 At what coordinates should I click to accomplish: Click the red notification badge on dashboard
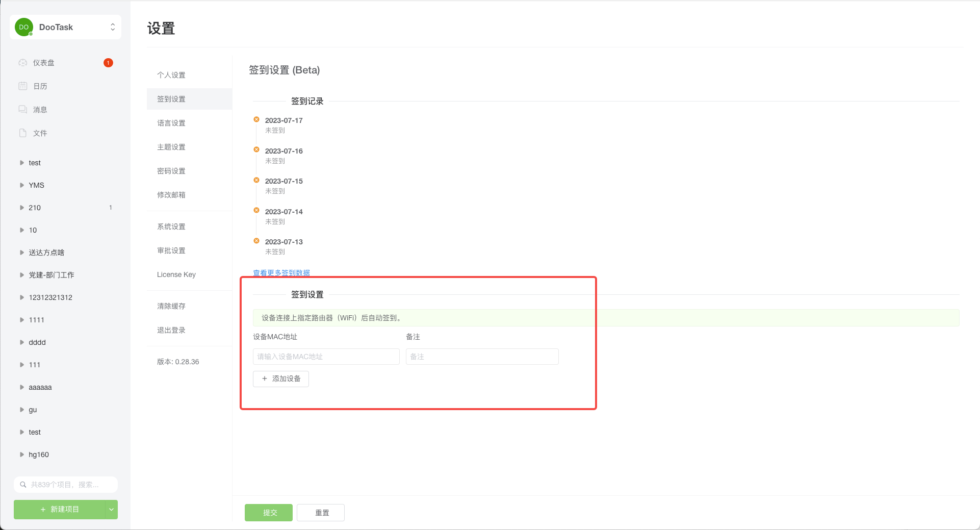point(108,63)
